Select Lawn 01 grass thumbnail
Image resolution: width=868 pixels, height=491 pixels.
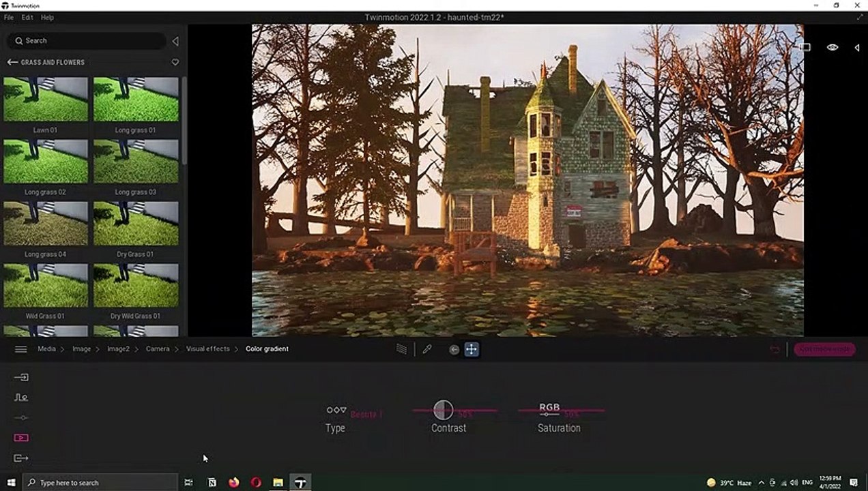[46, 100]
